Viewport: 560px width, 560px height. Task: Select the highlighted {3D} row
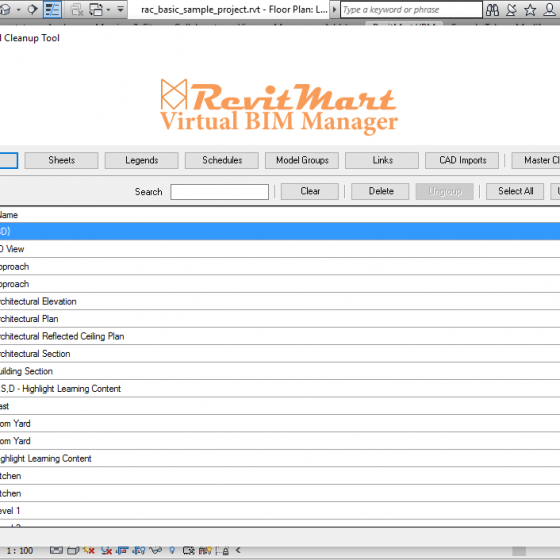pyautogui.click(x=280, y=231)
